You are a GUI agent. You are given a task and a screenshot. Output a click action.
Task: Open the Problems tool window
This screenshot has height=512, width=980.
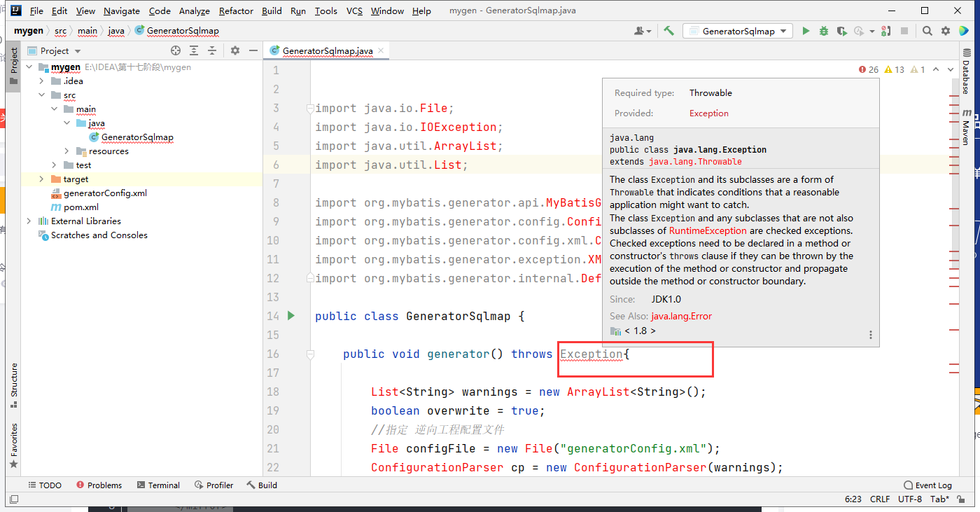(x=99, y=485)
